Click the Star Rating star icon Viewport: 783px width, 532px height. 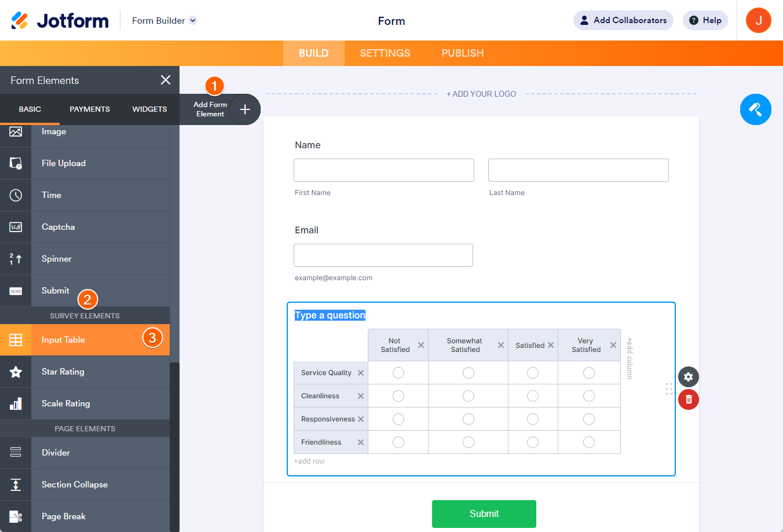click(x=16, y=372)
